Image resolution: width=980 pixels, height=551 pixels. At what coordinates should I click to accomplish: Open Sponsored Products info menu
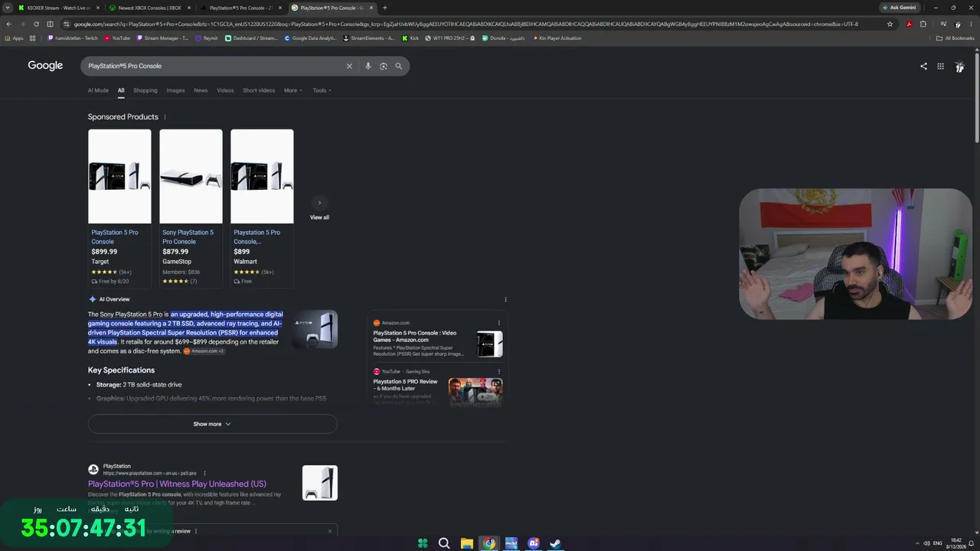tap(165, 117)
